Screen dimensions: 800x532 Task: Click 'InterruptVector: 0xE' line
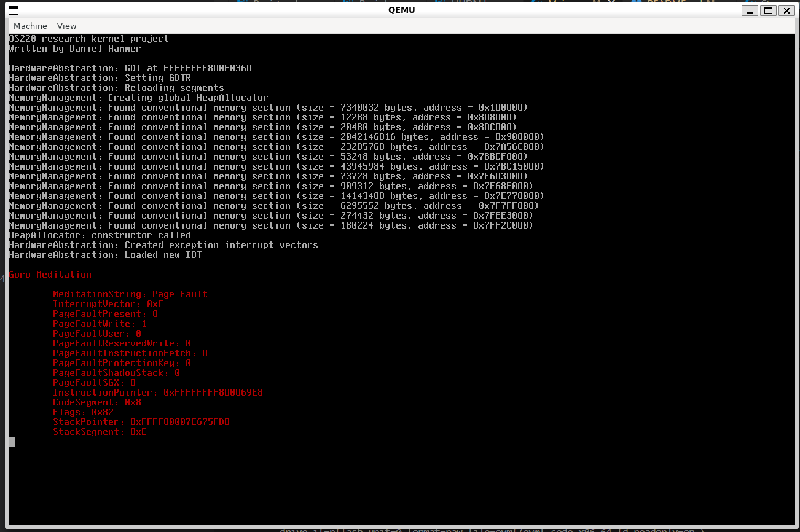coord(108,304)
